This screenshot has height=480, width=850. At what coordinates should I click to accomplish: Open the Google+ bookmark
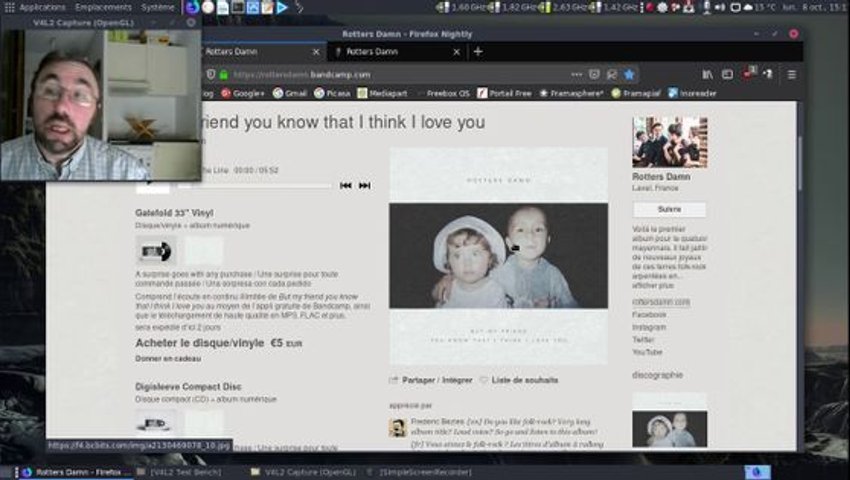click(x=243, y=93)
